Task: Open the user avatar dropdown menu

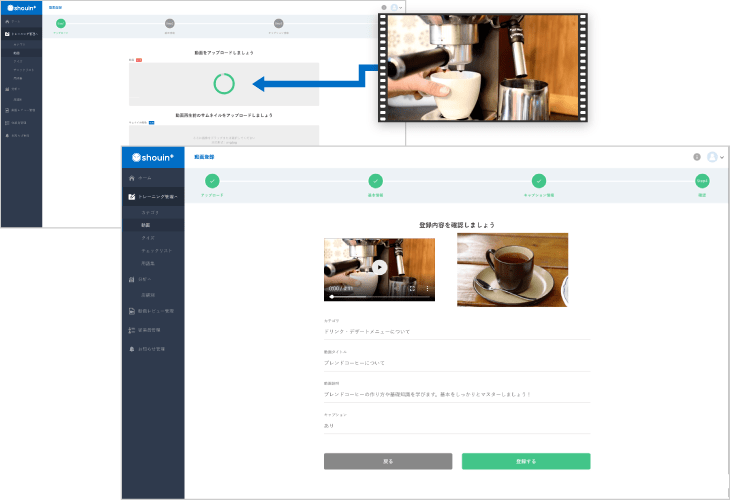Action: coord(715,157)
